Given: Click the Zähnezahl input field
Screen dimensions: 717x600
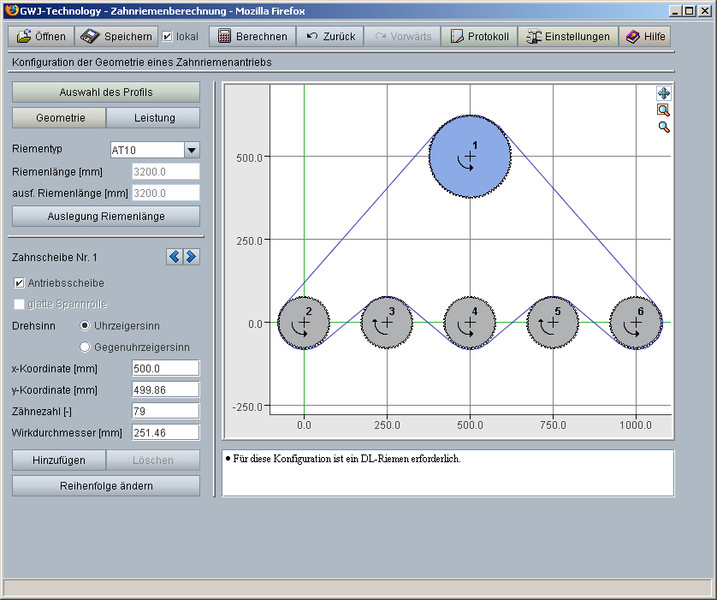Looking at the screenshot, I should pos(165,411).
